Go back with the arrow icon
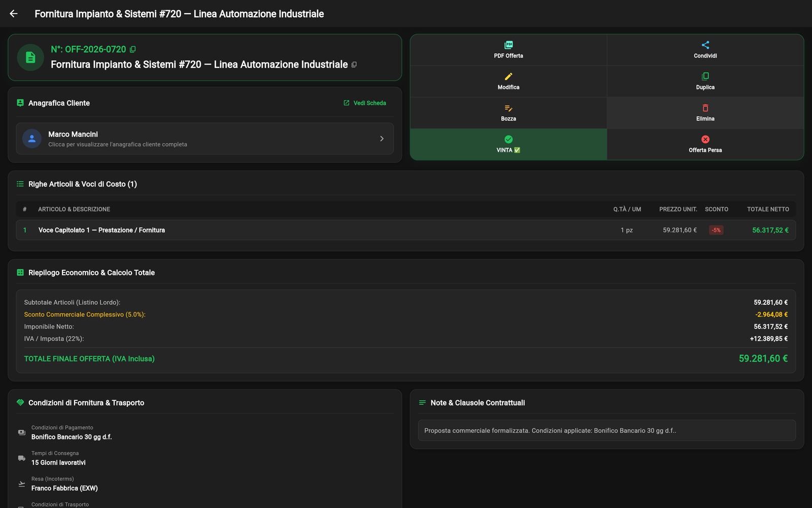Viewport: 812px width, 508px height. (14, 14)
